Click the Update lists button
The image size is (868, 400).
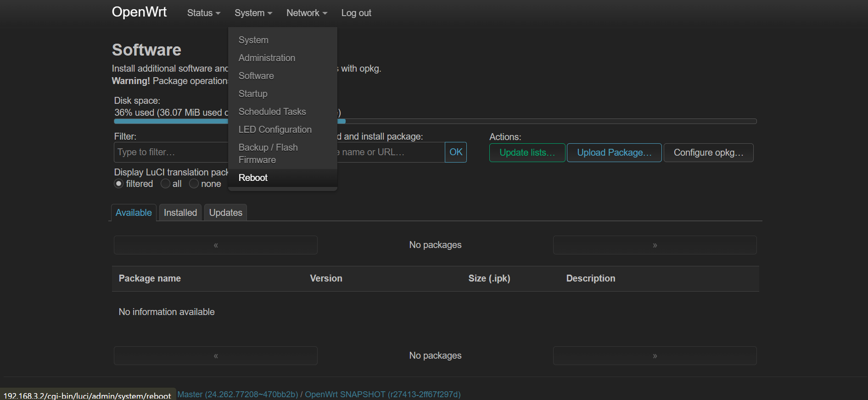point(527,152)
